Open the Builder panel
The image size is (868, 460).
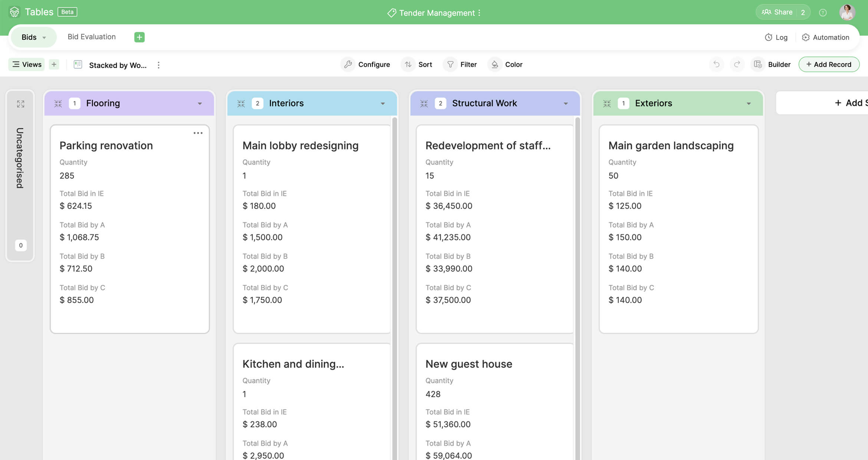772,65
